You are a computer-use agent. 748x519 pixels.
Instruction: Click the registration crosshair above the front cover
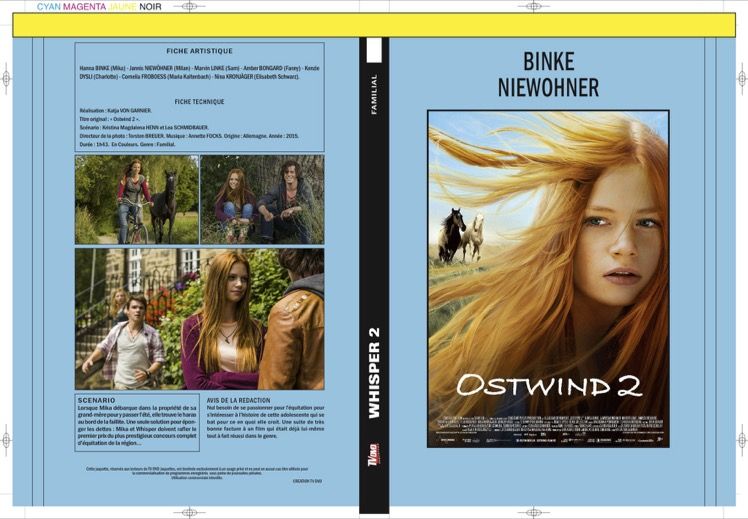tap(533, 6)
